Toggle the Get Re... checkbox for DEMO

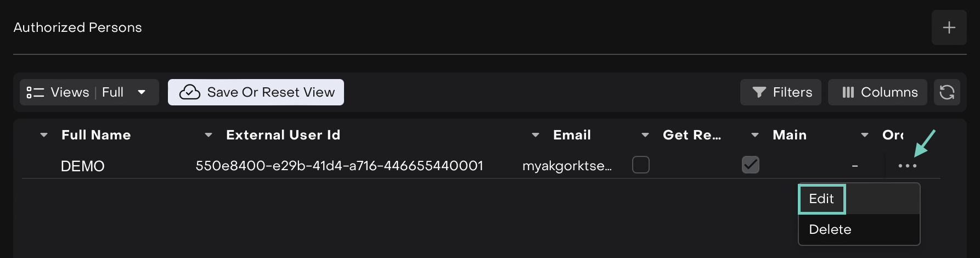640,165
